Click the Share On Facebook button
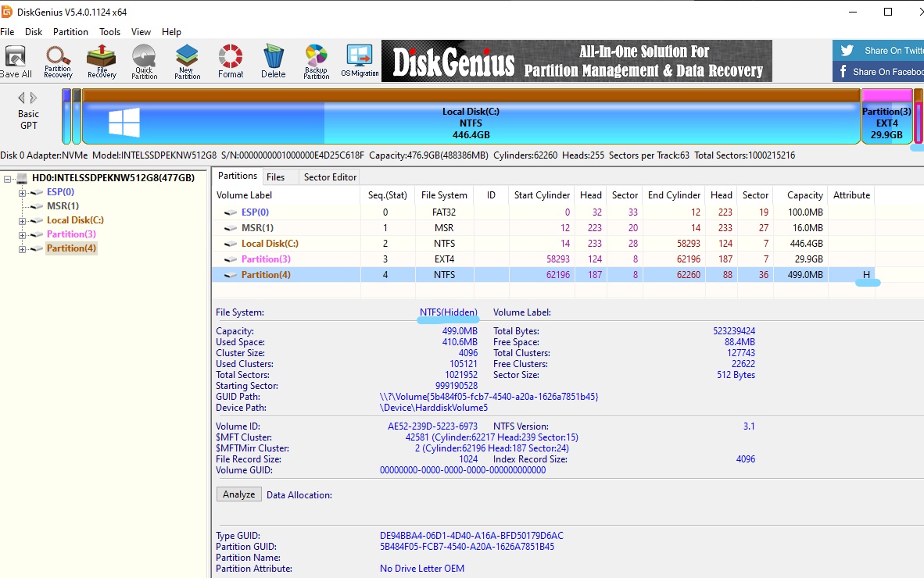This screenshot has width=924, height=578. coord(878,71)
